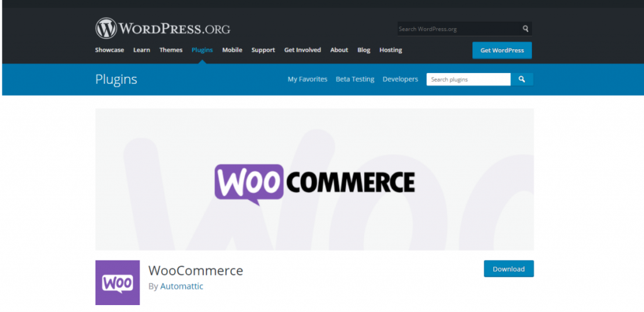Click the Search plugins input field

coord(469,79)
